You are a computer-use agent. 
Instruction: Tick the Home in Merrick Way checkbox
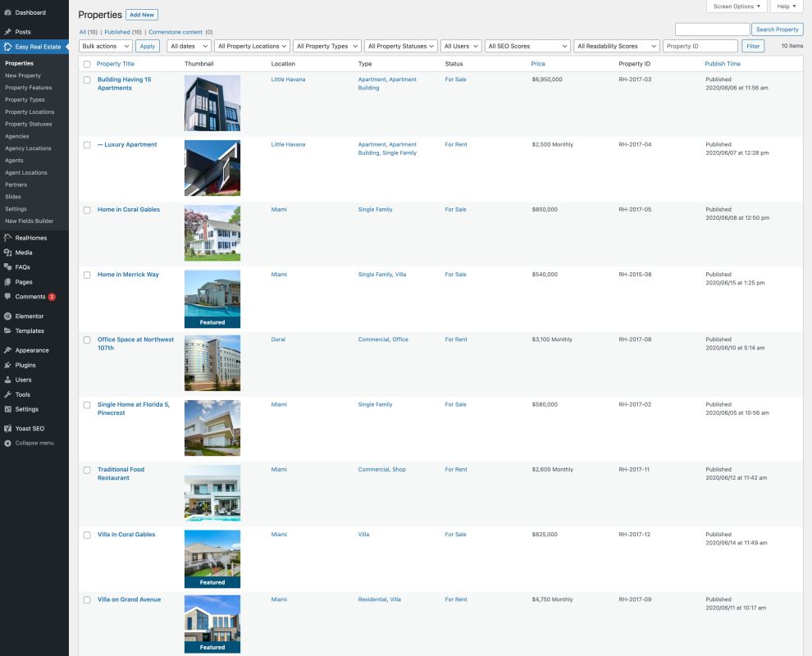click(87, 275)
